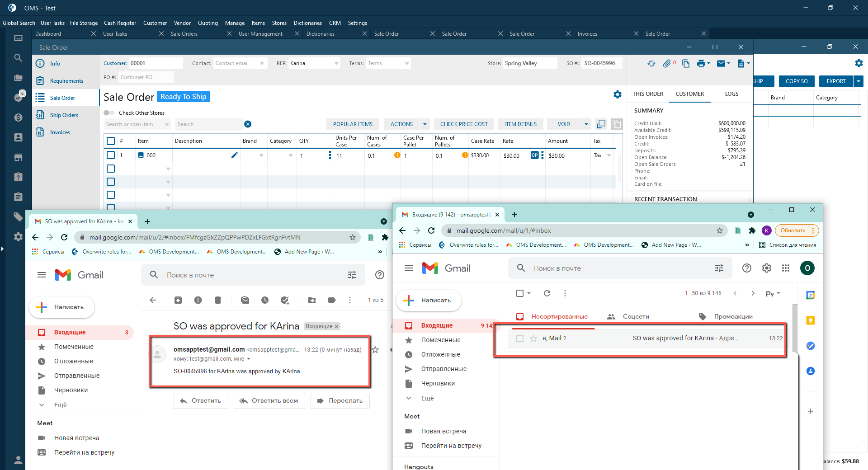The image size is (868, 470).
Task: Delete the email using trash icon
Action: pyautogui.click(x=218, y=300)
